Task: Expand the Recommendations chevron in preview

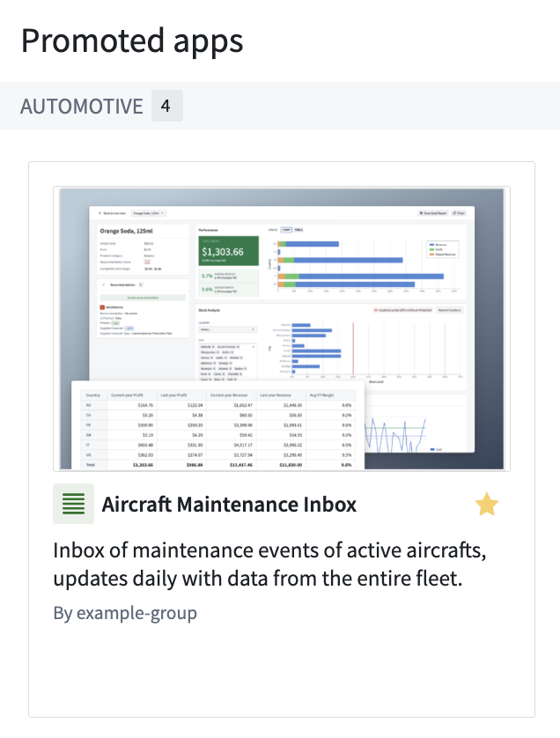Action: 104,284
